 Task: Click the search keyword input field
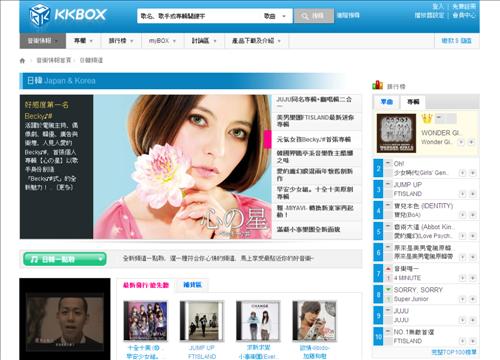click(199, 16)
